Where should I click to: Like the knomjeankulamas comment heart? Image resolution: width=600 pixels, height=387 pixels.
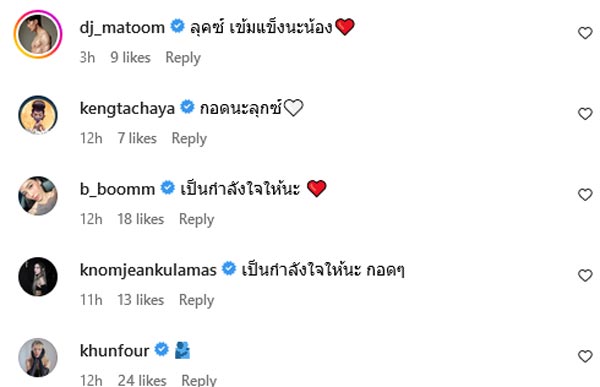click(585, 276)
